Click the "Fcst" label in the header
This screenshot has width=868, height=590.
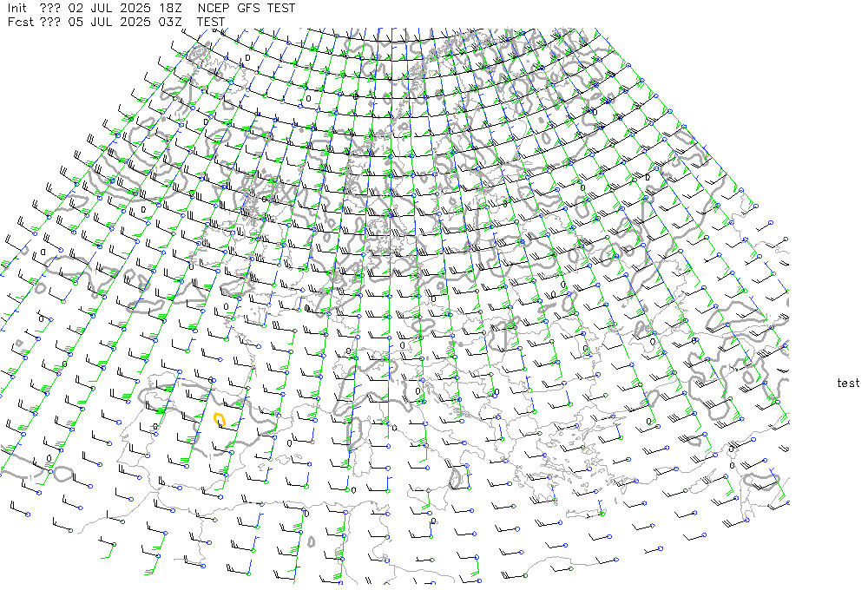click(21, 23)
